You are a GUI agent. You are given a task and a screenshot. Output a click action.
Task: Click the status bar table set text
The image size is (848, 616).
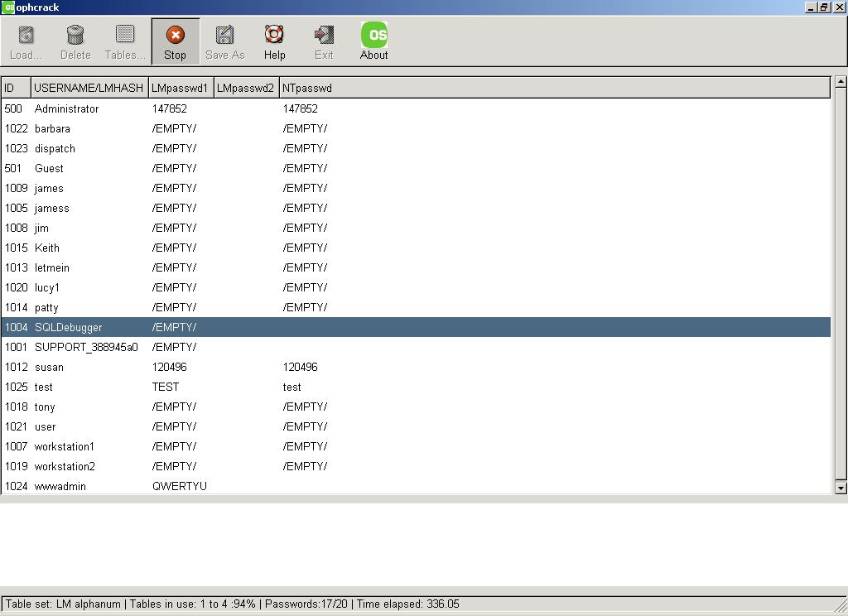pyautogui.click(x=63, y=604)
